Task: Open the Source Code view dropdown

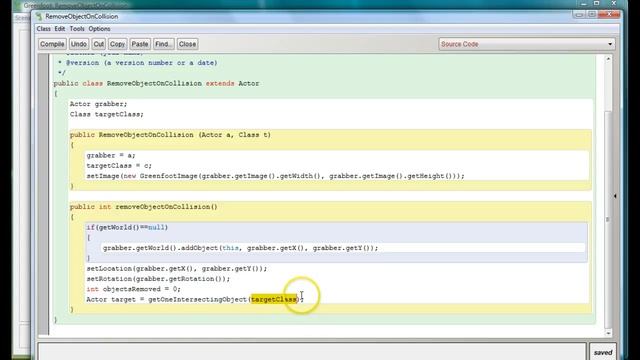Action: click(527, 44)
